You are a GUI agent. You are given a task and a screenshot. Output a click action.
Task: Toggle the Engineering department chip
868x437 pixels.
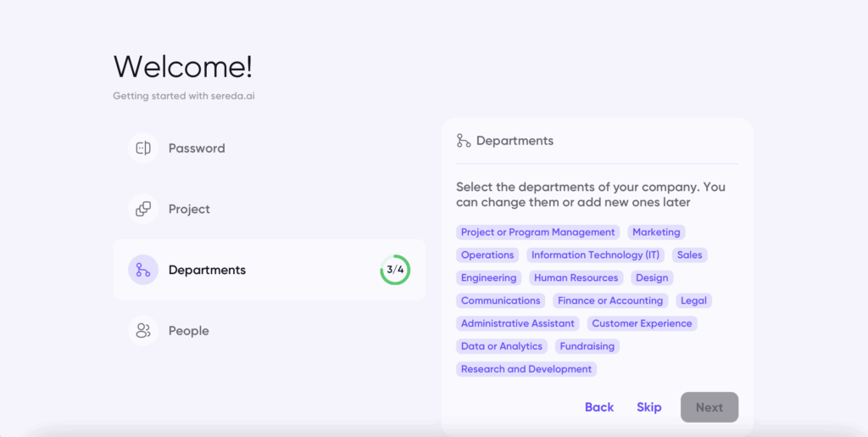coord(488,277)
